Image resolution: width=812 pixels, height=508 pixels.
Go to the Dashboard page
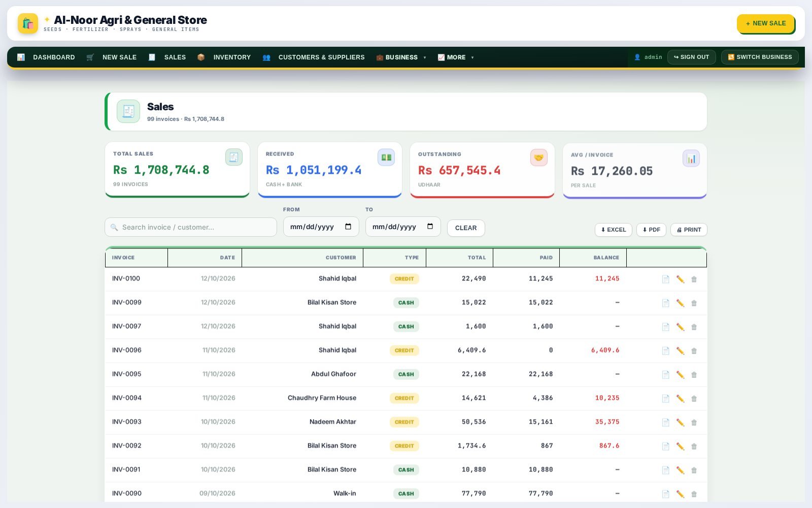click(x=46, y=57)
